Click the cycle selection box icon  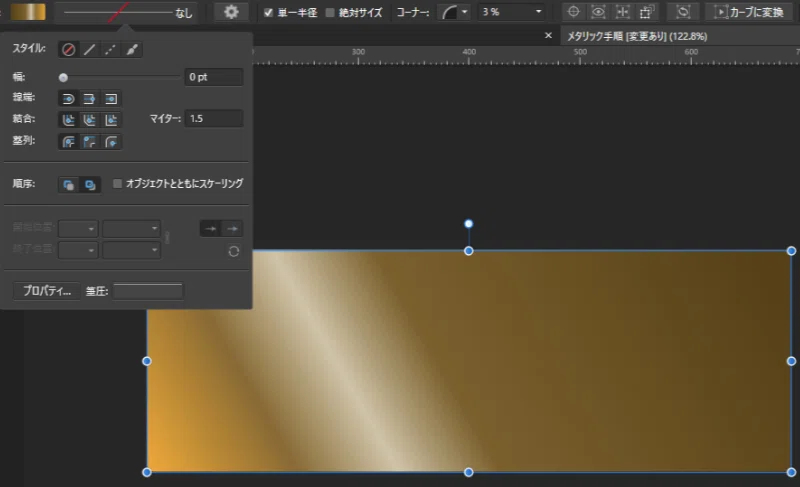point(683,12)
